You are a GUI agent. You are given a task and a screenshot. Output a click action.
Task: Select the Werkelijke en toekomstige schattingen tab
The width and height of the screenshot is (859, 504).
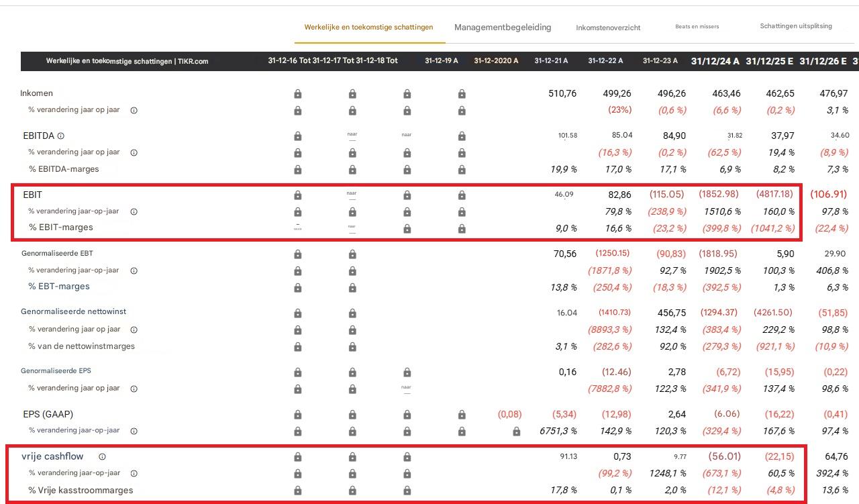(368, 28)
